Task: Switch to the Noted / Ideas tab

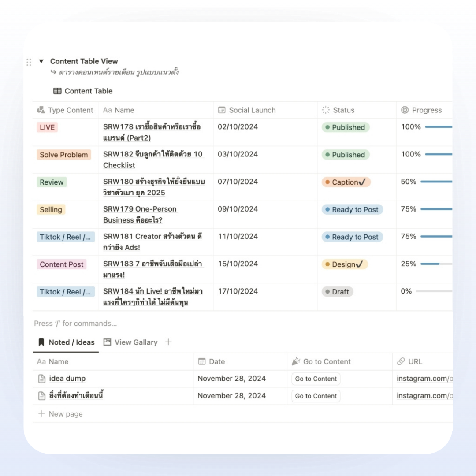Action: pos(67,342)
